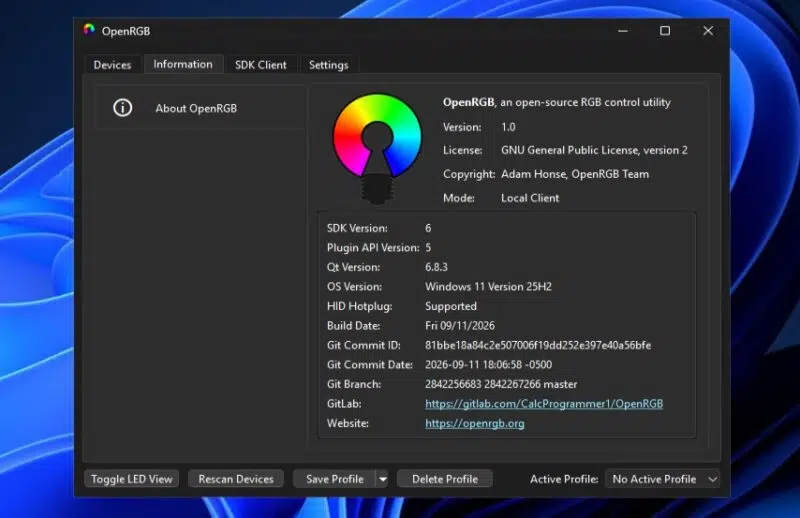Click the OS Version 'Windows 11 Version 25H2'

(x=488, y=286)
